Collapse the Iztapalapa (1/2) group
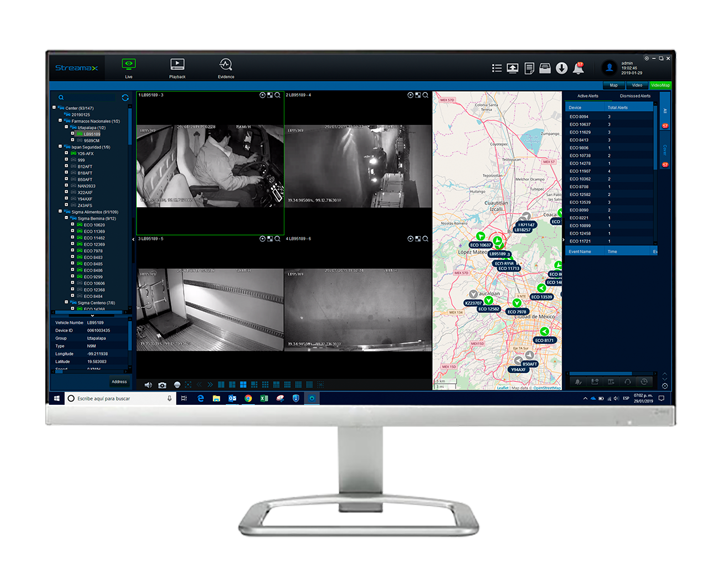720x575 pixels. (67, 127)
